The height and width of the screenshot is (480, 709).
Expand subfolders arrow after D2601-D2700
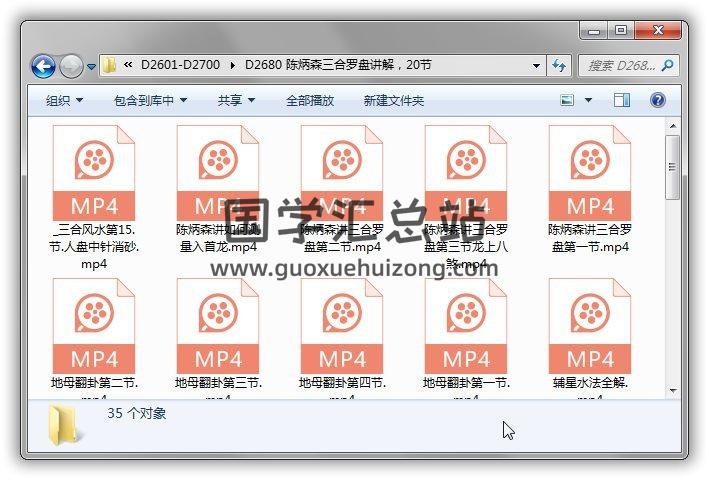point(232,66)
